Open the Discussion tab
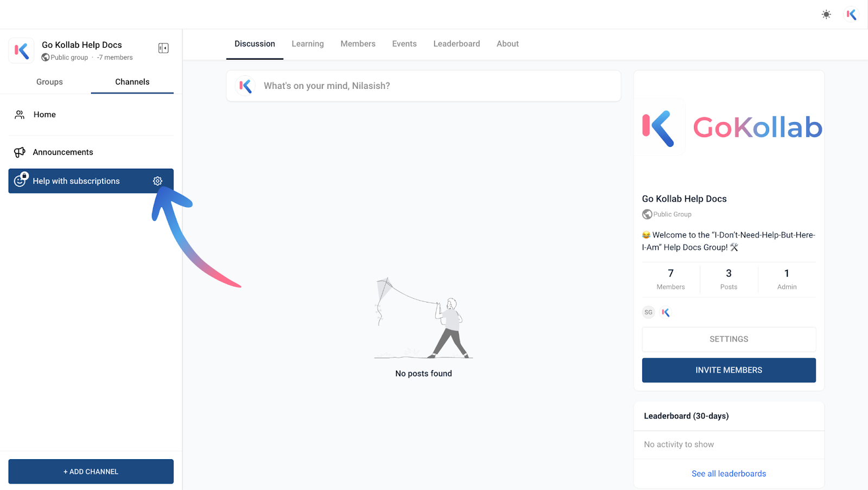Viewport: 868px width, 490px height. point(255,44)
